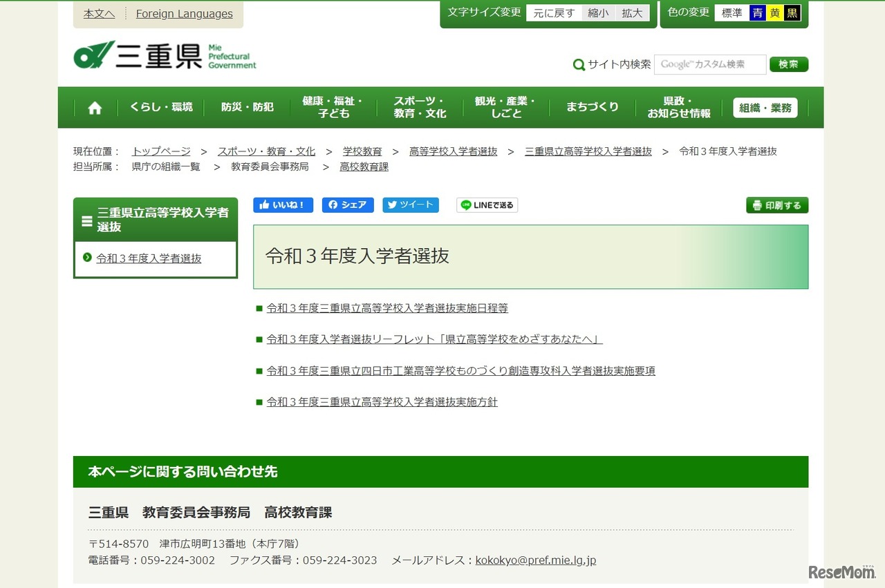The width and height of the screenshot is (885, 588).
Task: Open the 県政・お知らせ情報 menu
Action: pos(678,108)
